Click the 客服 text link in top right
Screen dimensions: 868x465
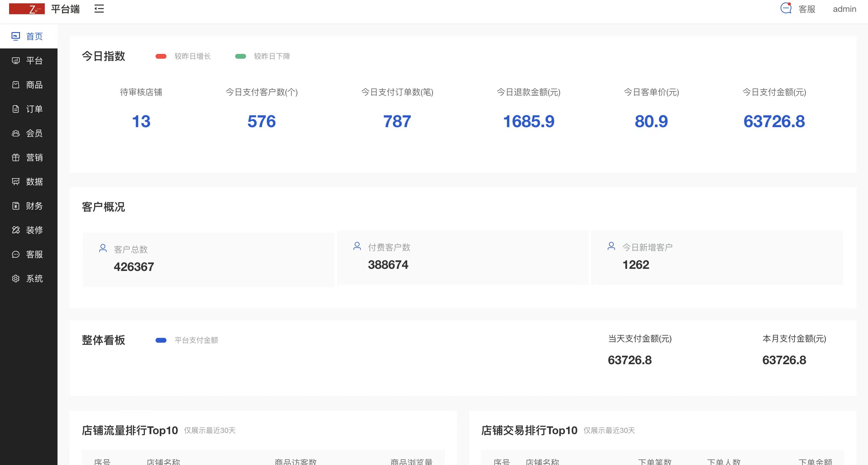click(807, 9)
